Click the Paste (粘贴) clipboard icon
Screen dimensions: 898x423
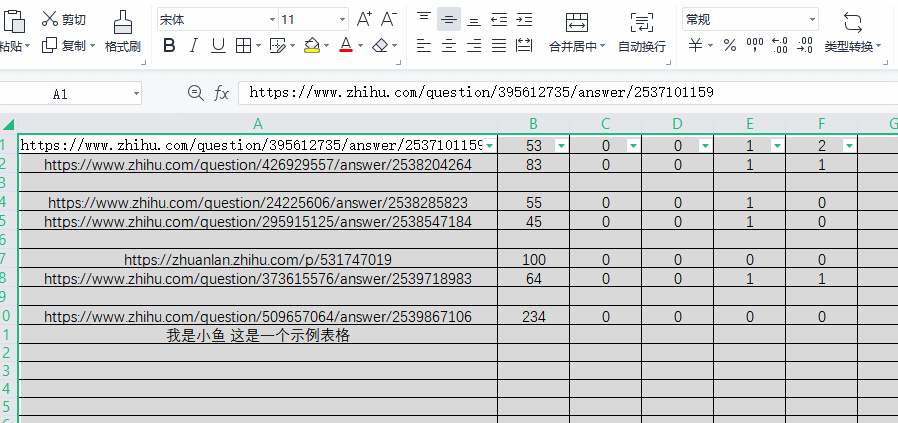click(x=14, y=21)
